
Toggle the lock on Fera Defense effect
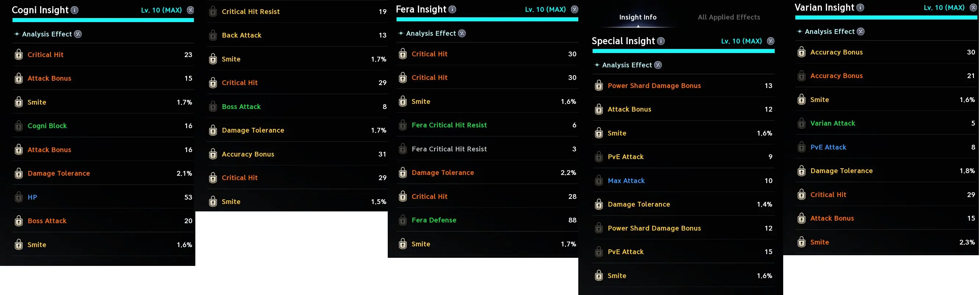tap(403, 220)
